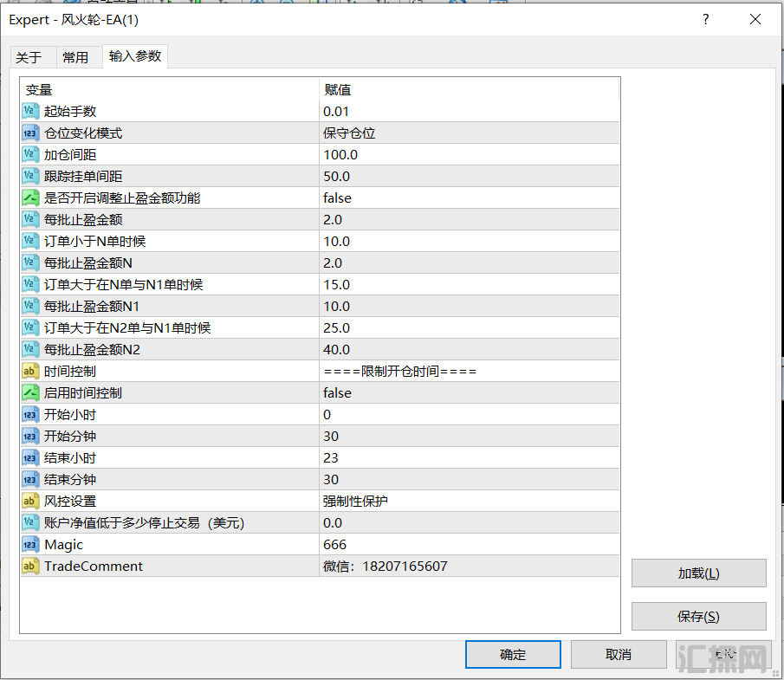Click the string icon beside 风控设置
784x680 pixels.
30,501
